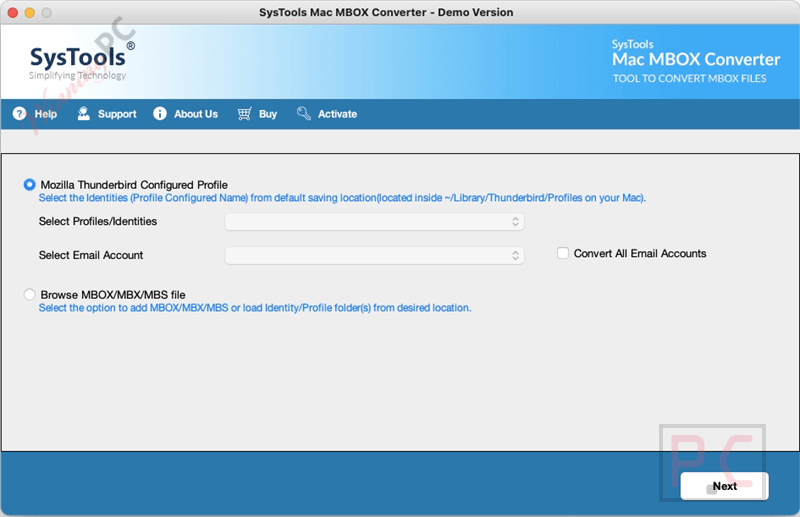The image size is (800, 517).
Task: Enable Convert All Email Accounts checkbox
Action: click(563, 253)
